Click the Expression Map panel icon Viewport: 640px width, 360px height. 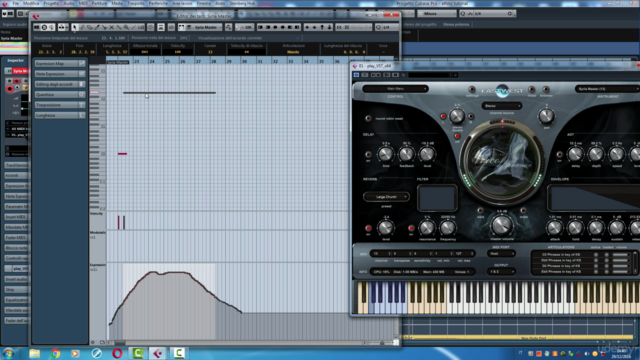[82, 64]
